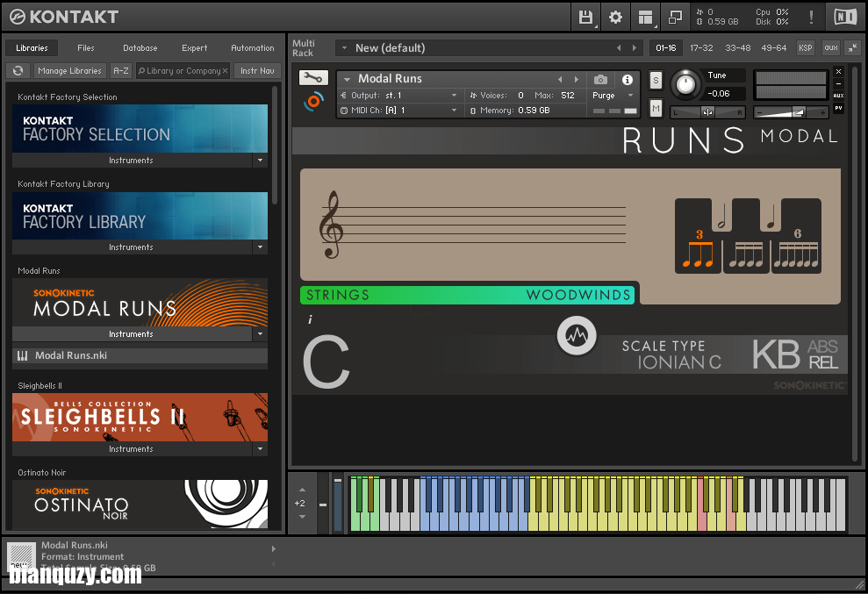This screenshot has width=868, height=594.
Task: Click the minimized view icon in the header
Action: 676,18
